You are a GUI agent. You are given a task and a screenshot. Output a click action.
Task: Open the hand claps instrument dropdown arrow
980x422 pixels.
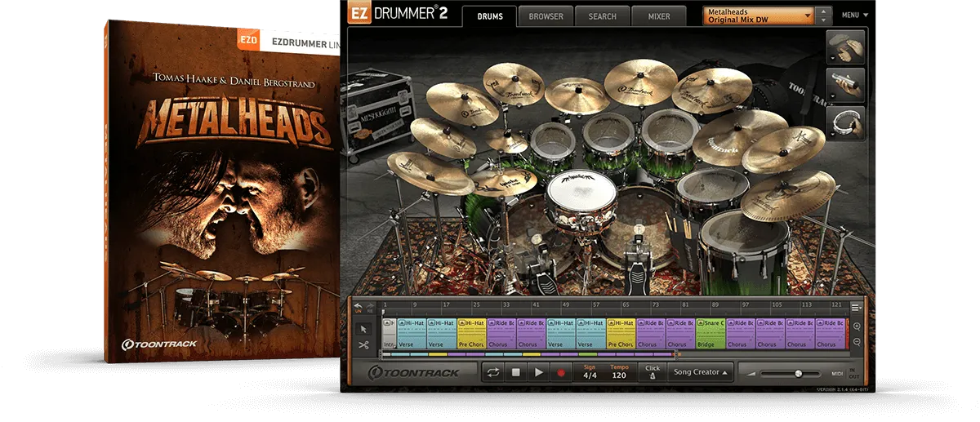[x=831, y=60]
